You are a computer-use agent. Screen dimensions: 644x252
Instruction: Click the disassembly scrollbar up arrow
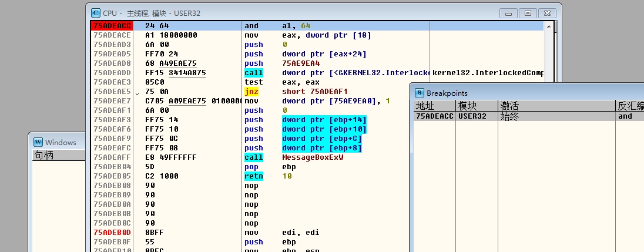click(548, 26)
